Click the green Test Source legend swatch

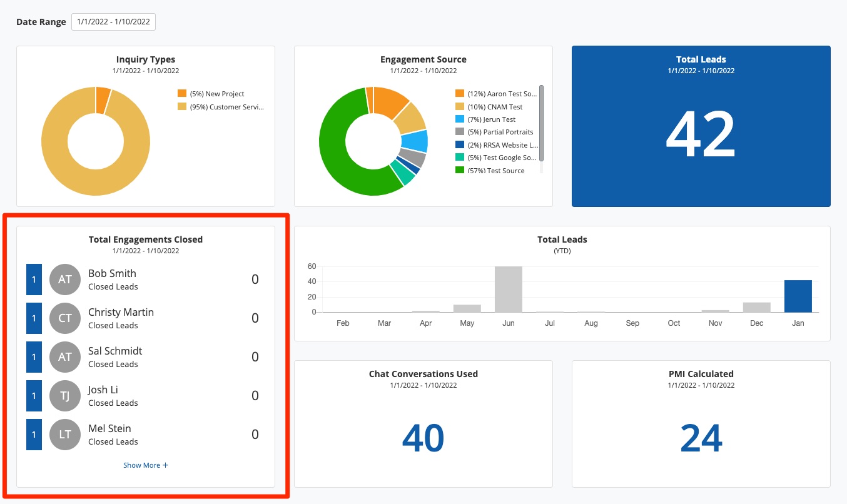[460, 171]
